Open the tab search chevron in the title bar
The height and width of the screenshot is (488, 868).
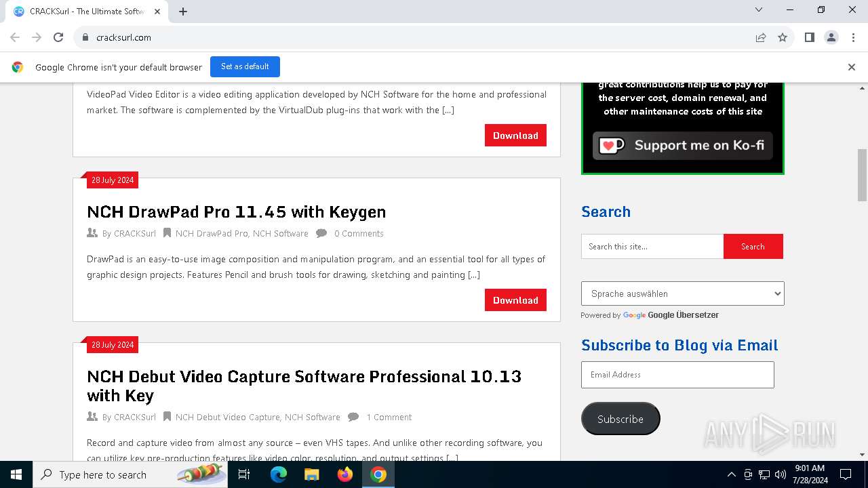pyautogui.click(x=759, y=9)
